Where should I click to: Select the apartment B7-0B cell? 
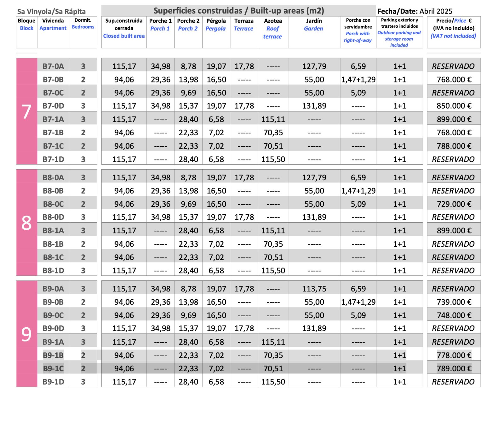(53, 80)
